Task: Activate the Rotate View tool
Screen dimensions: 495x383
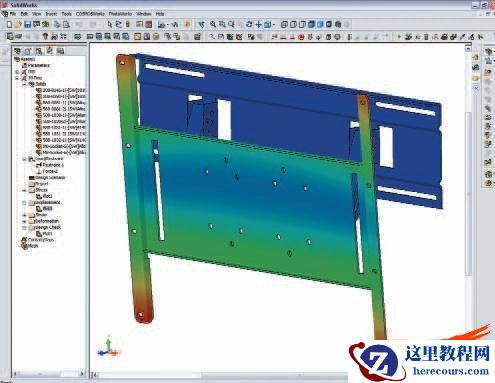Action: coord(249,24)
